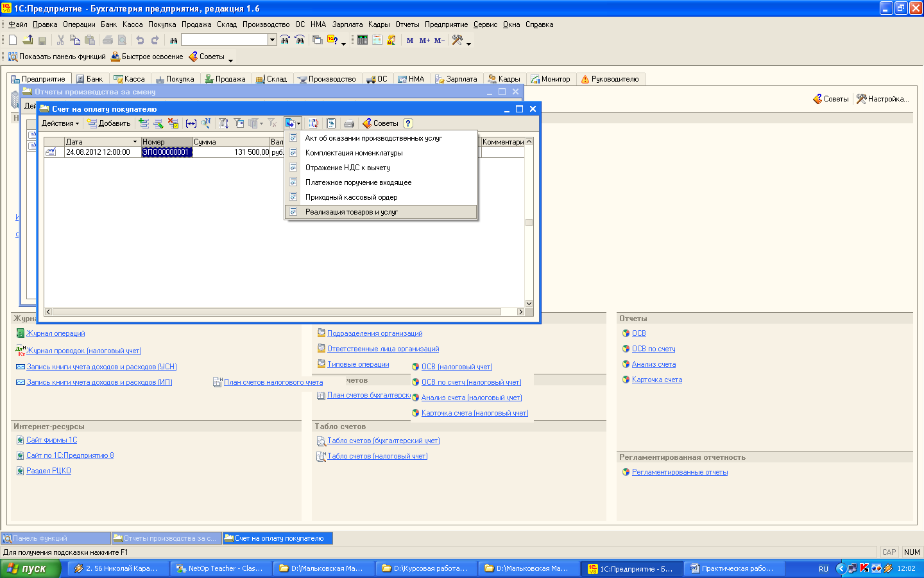
Task: Switch to the Банк tab
Action: pos(89,79)
